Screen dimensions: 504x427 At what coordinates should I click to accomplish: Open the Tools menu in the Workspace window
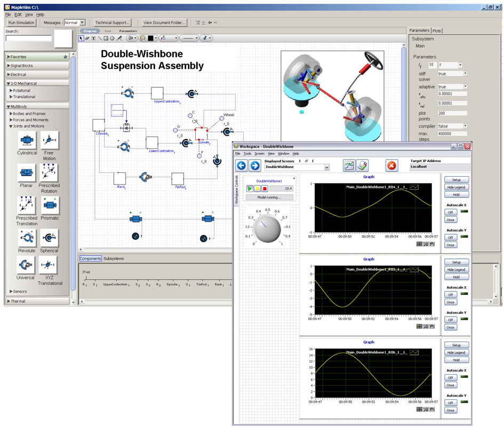(x=247, y=153)
